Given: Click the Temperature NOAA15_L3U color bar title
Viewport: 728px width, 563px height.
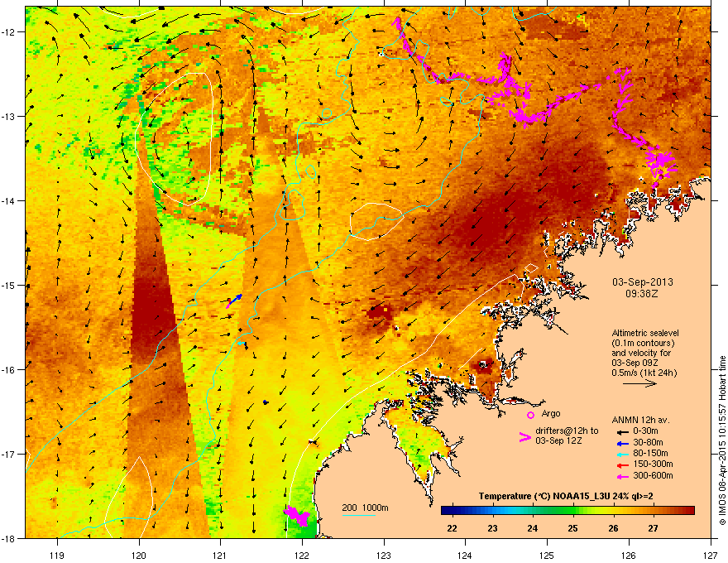Looking at the screenshot, I should (566, 496).
